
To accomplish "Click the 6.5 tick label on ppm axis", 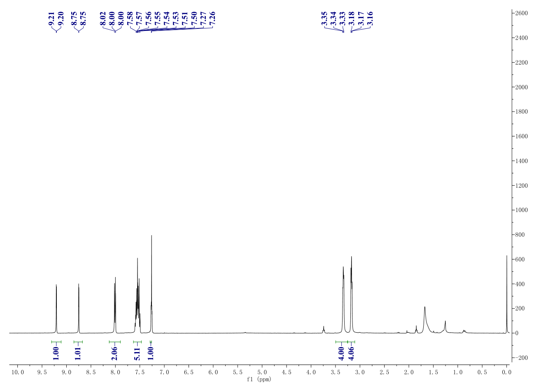I will (x=189, y=372).
